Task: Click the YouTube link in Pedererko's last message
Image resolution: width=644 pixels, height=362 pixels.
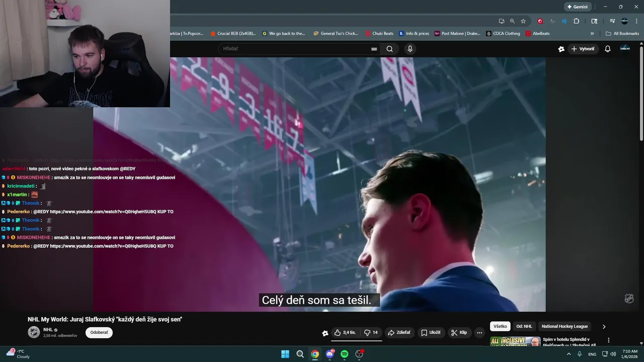Action: 103,246
